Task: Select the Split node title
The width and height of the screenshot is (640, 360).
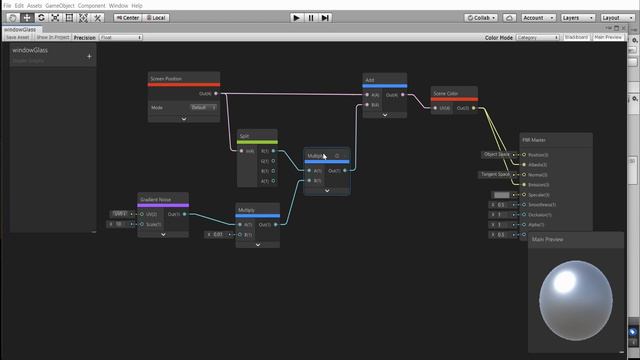Action: 244,136
